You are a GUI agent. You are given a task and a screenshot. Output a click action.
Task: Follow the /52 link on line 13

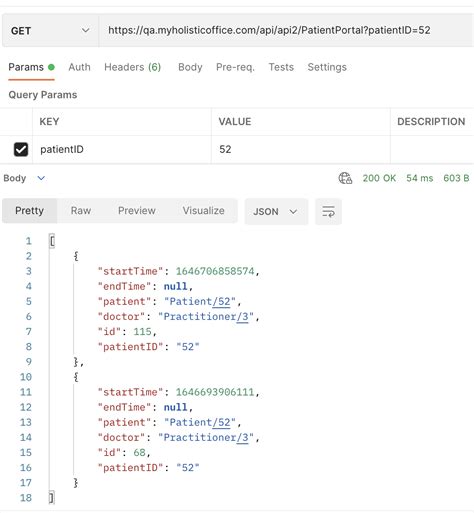(x=221, y=423)
